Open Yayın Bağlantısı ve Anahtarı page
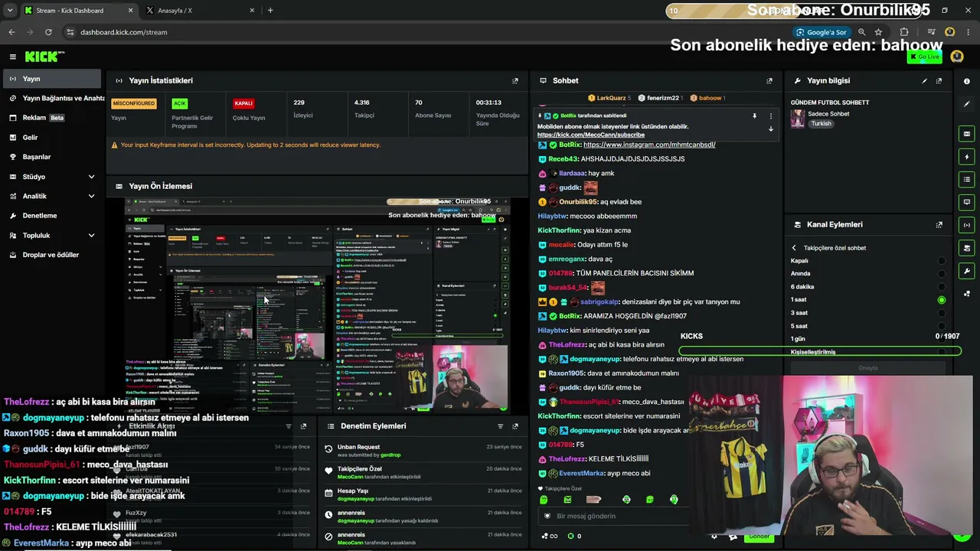Viewport: 980px width, 551px height. click(52, 98)
